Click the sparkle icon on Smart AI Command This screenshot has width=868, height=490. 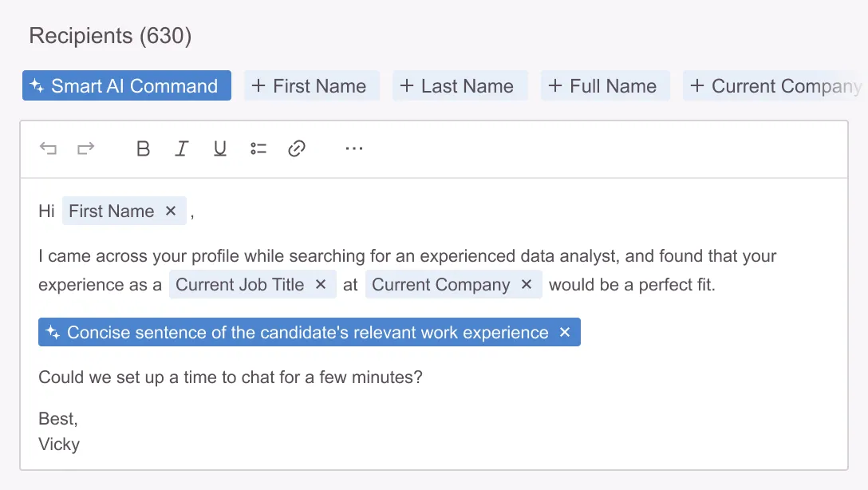[37, 85]
